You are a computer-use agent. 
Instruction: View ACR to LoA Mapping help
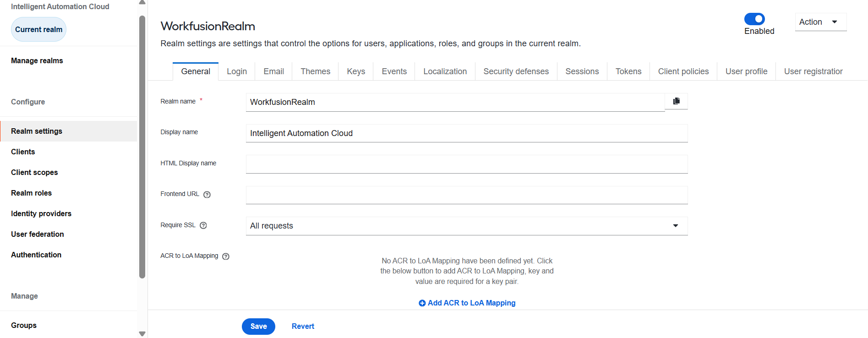pos(226,256)
